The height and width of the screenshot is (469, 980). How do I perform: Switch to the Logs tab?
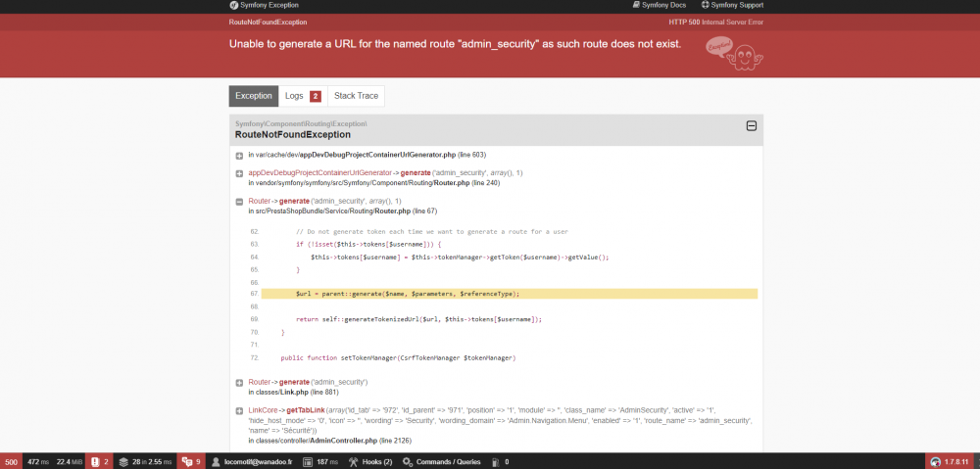[303, 96]
